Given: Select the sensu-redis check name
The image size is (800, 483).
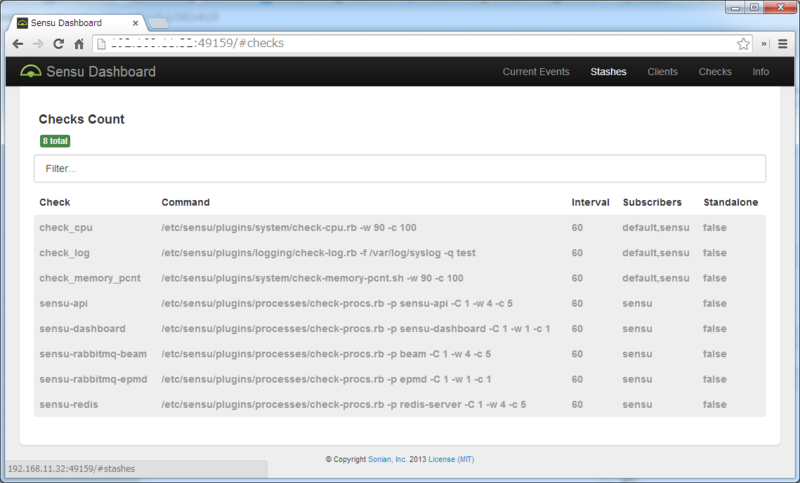Looking at the screenshot, I should [68, 404].
